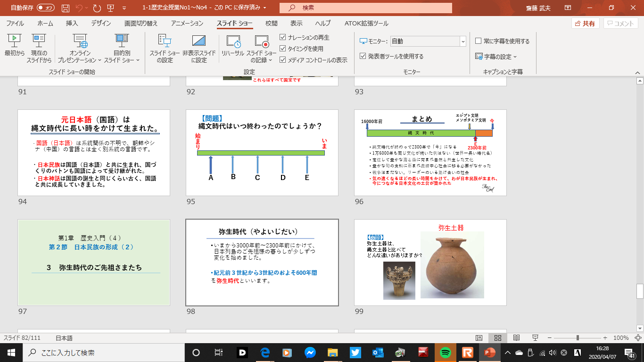
Task: Uncheck メディアコントロールの表示 checkbox
Action: (283, 60)
